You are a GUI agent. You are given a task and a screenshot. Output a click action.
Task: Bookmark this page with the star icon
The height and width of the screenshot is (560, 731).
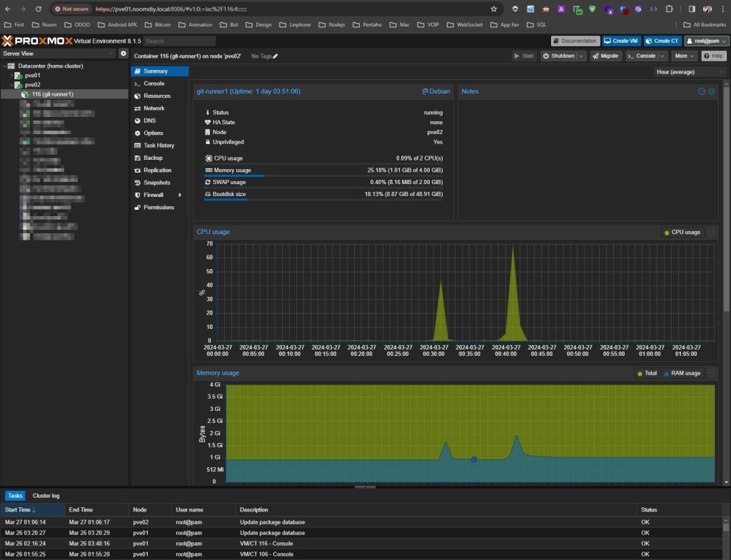pos(493,9)
